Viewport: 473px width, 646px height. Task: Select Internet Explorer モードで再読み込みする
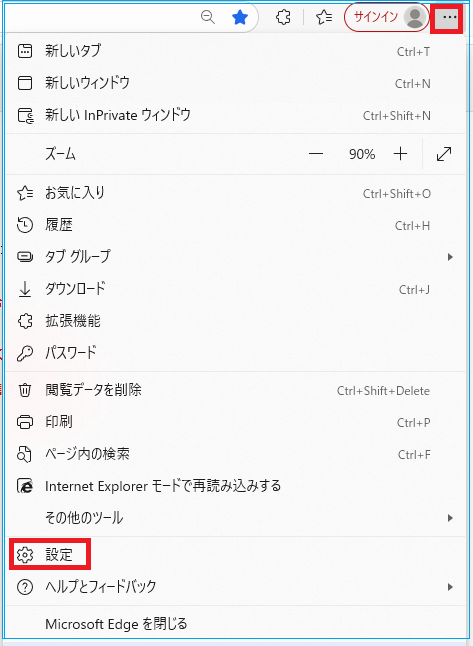tap(236, 486)
